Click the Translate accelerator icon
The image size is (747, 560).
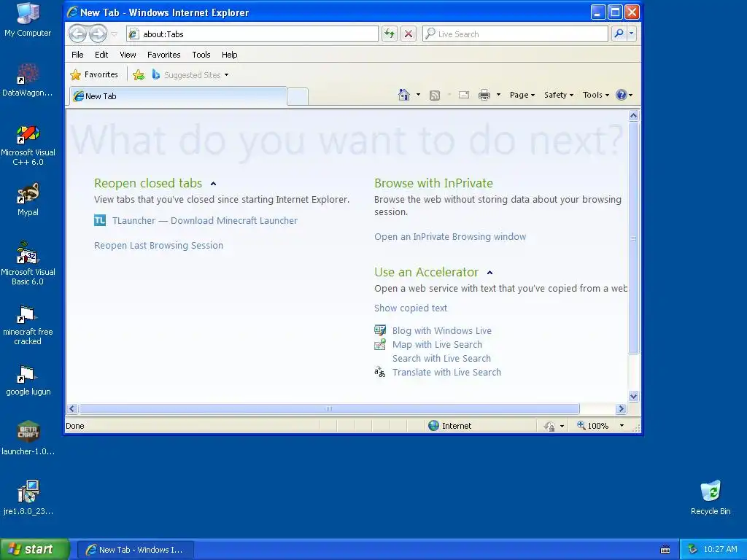click(379, 372)
